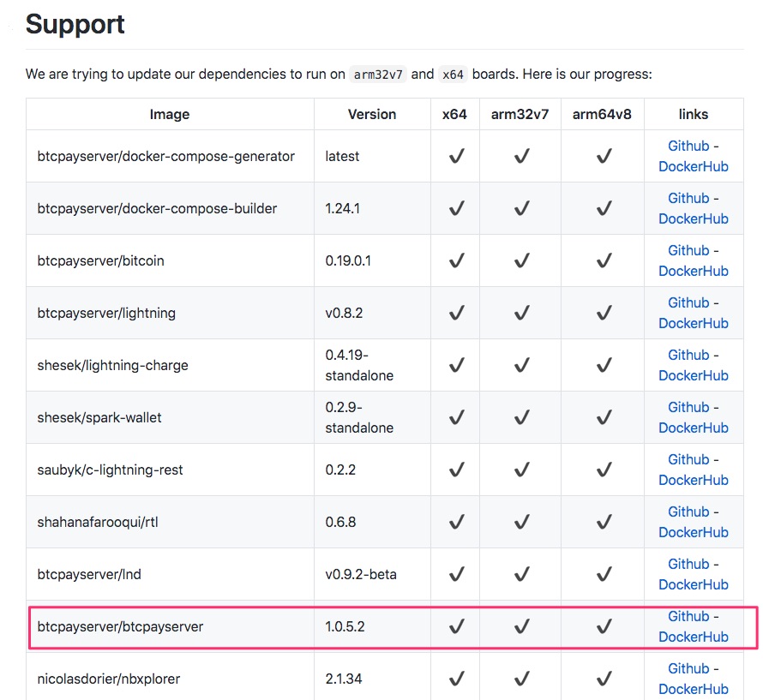Open DockerHub link for shesek/spark-wallet

tap(693, 428)
